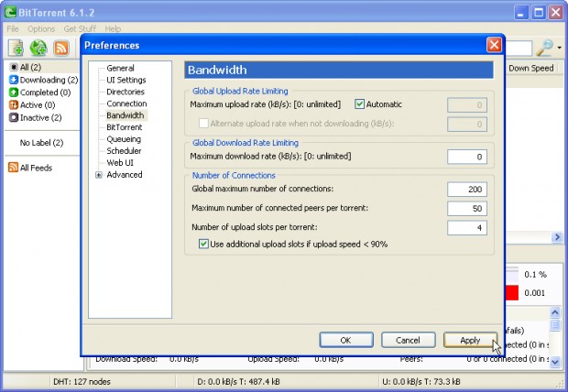The width and height of the screenshot is (568, 392).
Task: Close the Preferences dialog
Action: click(x=494, y=45)
